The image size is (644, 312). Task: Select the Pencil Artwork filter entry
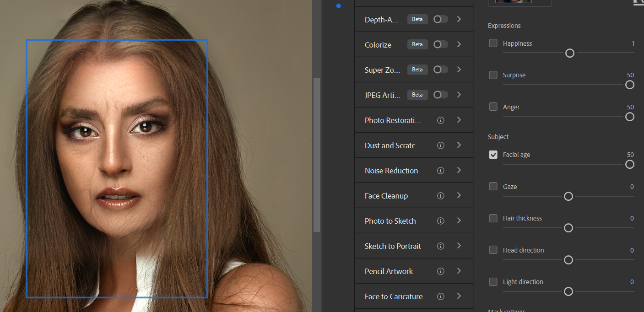(x=389, y=271)
